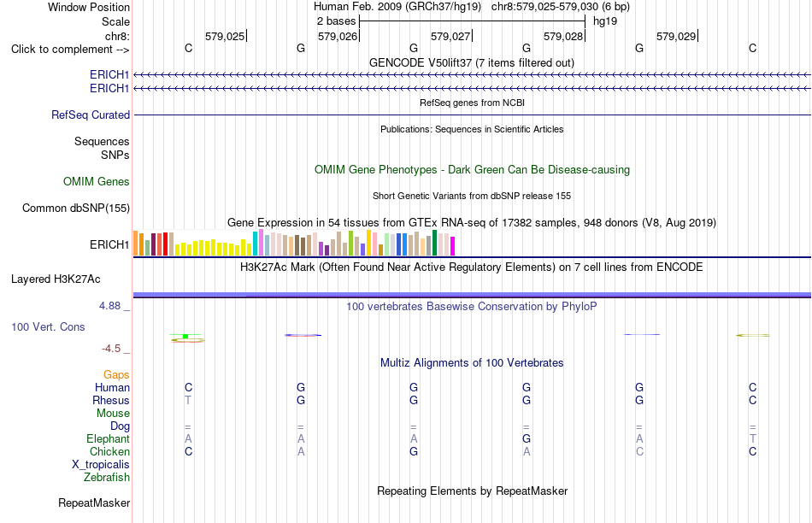Click the Zebrafish alignment row label

107,478
